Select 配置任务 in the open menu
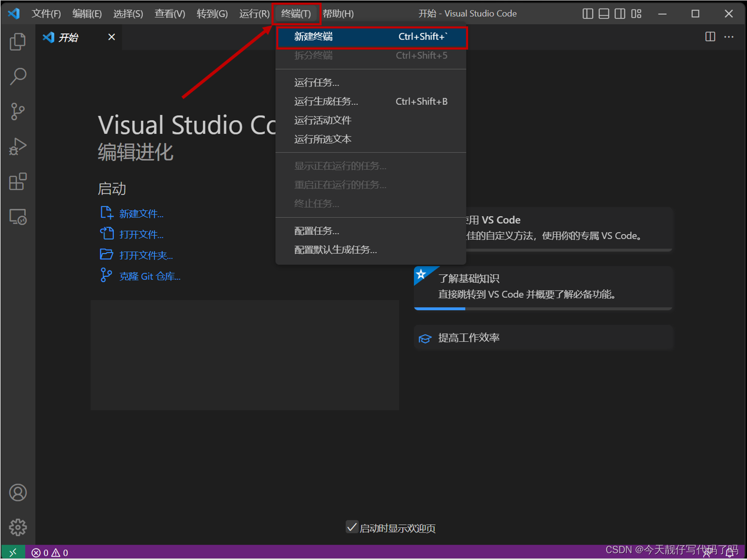The image size is (747, 560). click(x=316, y=230)
